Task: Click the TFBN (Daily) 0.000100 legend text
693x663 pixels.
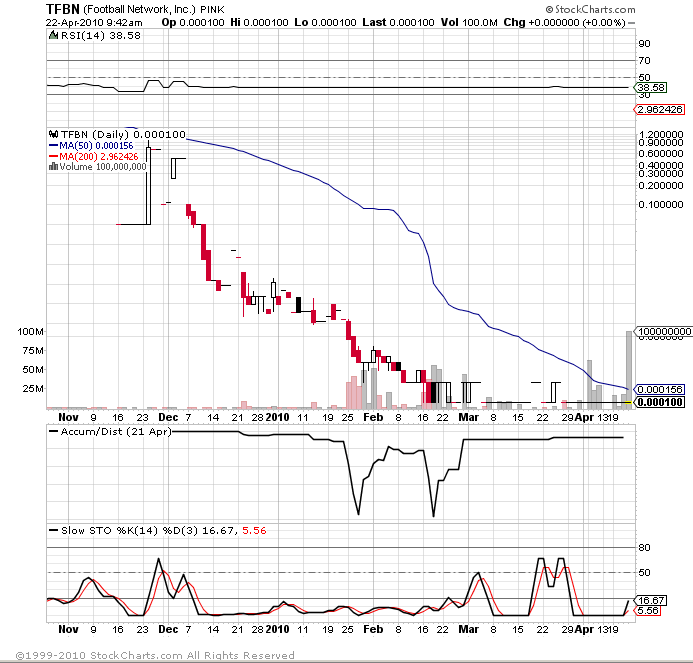Action: pyautogui.click(x=123, y=134)
